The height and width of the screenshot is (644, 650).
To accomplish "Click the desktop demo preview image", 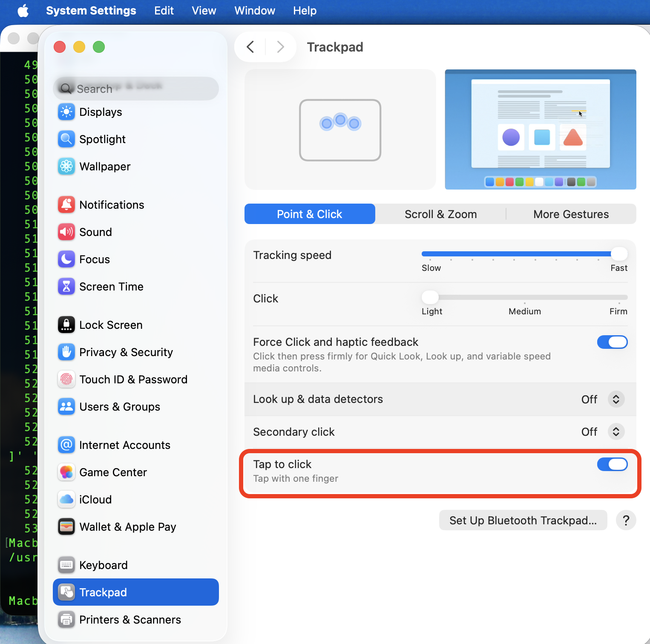I will 541,129.
